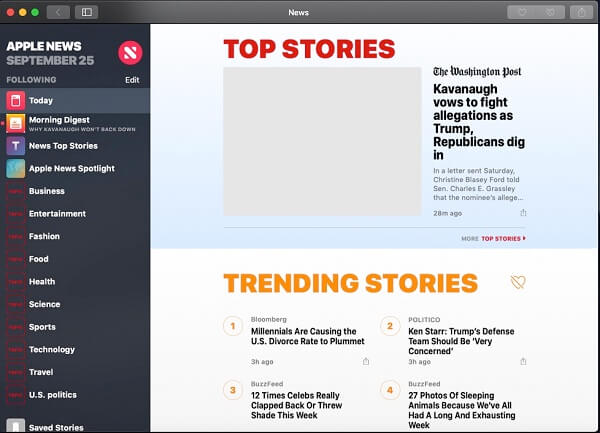Click the Today icon in the sidebar
The image size is (600, 433).
coord(15,100)
